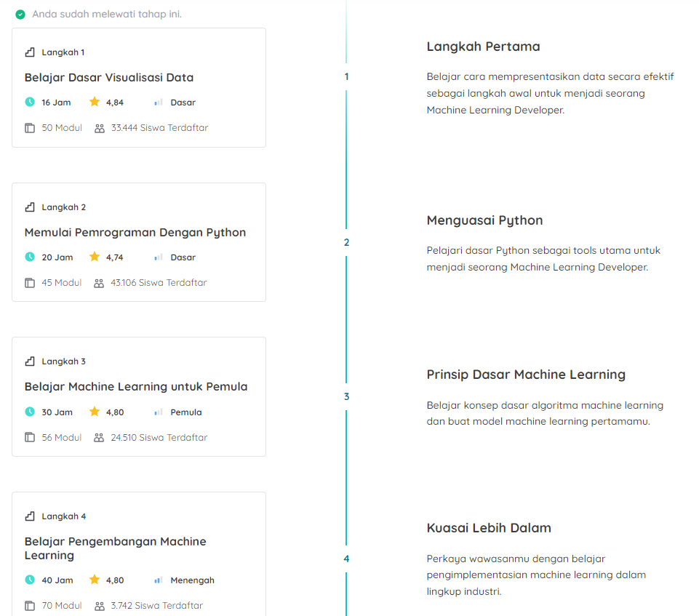Viewport: 699px width, 616px height.
Task: Select the level bars icon next to Dasar
Action: (157, 102)
